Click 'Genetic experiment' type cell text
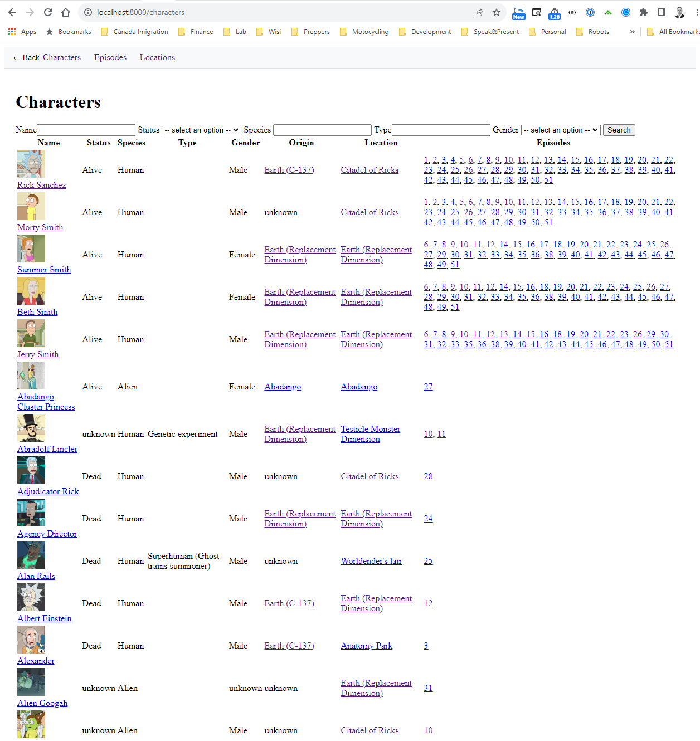This screenshot has width=700, height=741. pyautogui.click(x=183, y=434)
